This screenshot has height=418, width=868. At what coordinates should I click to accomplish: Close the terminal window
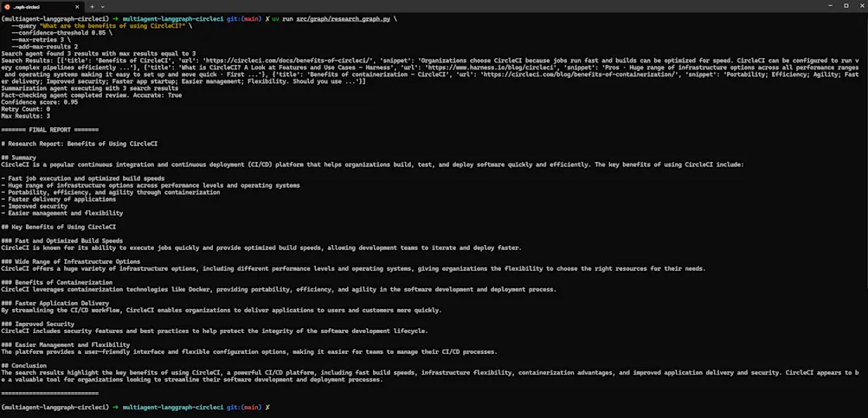pyautogui.click(x=861, y=5)
